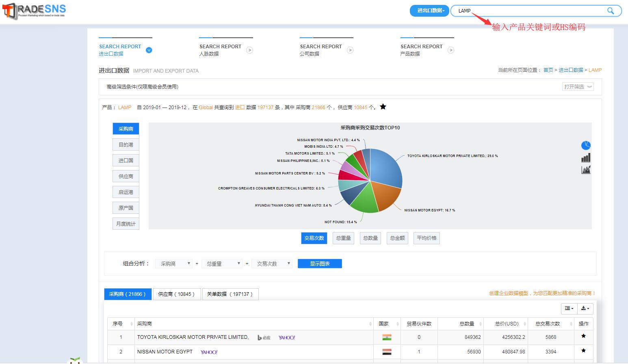Switch chart metric to 总数量
The height and width of the screenshot is (364, 628).
pyautogui.click(x=370, y=238)
